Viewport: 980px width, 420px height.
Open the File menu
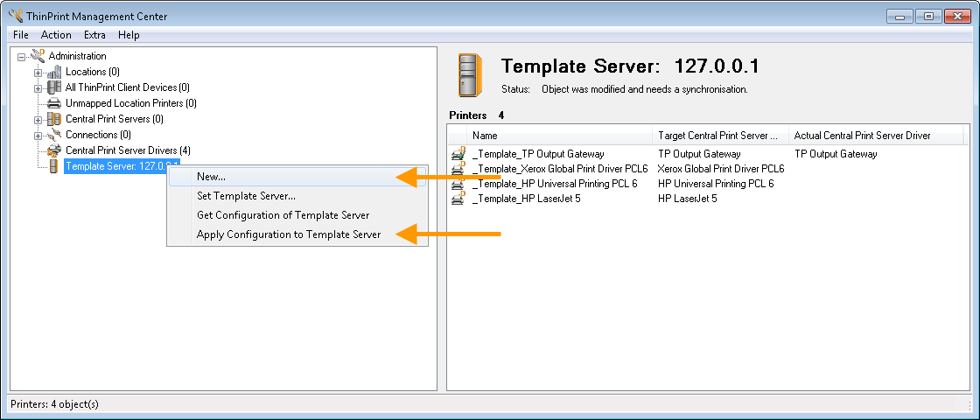pyautogui.click(x=21, y=35)
